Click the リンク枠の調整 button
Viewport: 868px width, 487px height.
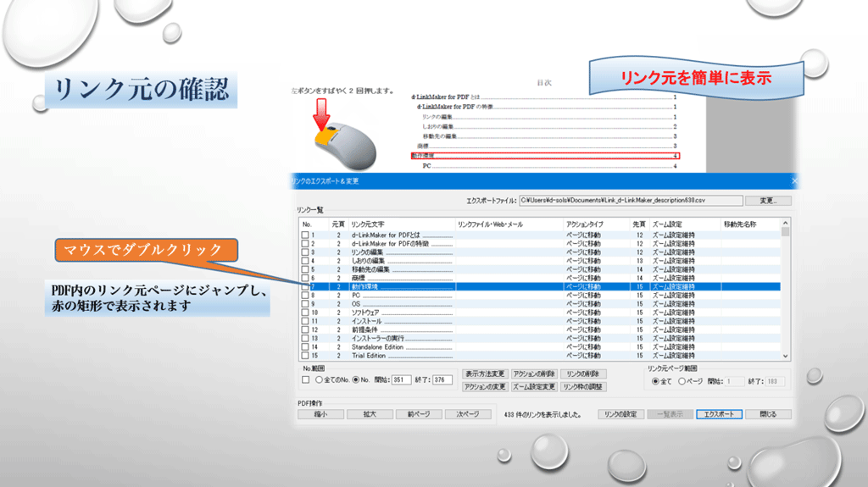pyautogui.click(x=583, y=387)
